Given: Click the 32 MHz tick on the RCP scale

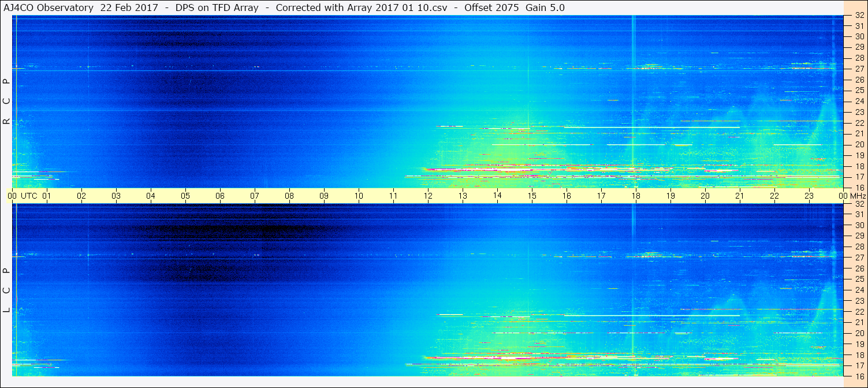Looking at the screenshot, I should (859, 16).
